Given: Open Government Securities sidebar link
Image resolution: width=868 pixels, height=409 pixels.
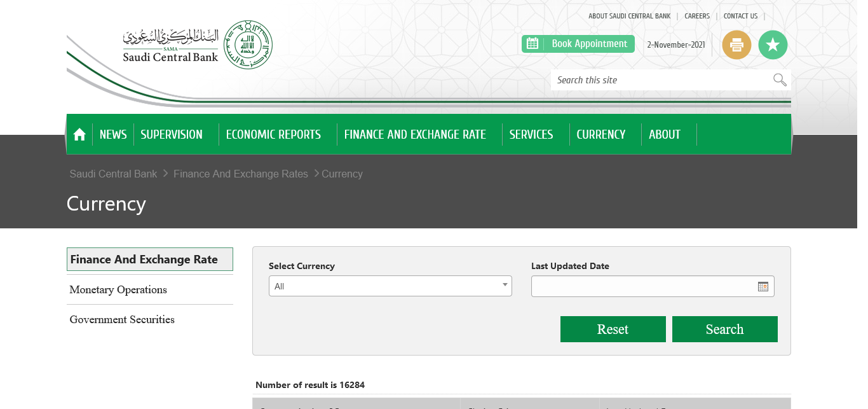Looking at the screenshot, I should click(x=122, y=319).
